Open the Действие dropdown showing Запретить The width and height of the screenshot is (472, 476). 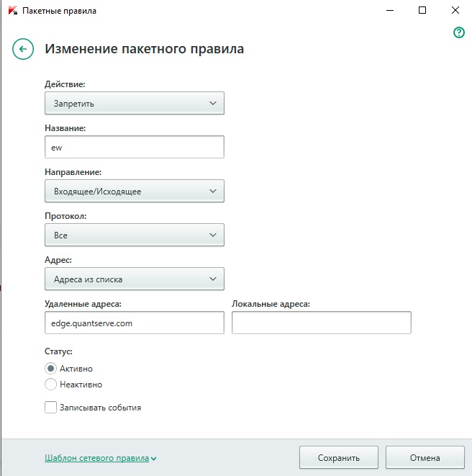click(x=134, y=103)
